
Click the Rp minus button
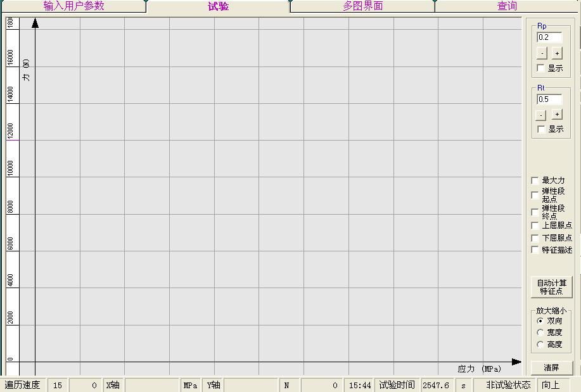point(542,54)
